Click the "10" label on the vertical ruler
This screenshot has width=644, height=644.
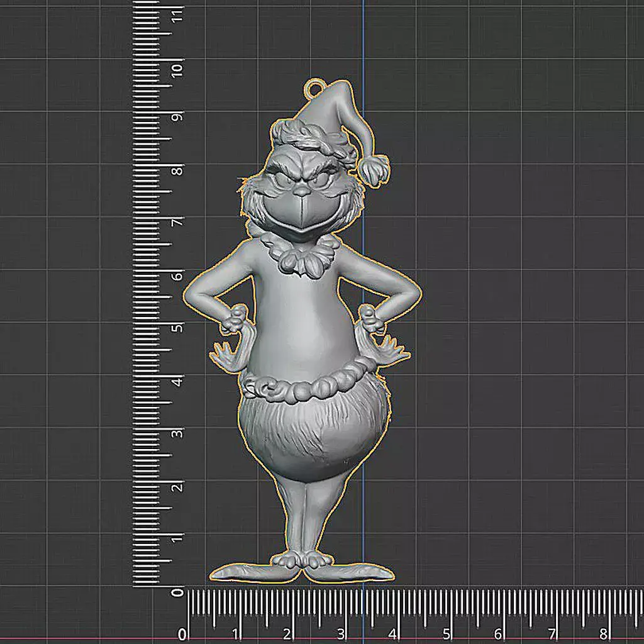point(177,70)
